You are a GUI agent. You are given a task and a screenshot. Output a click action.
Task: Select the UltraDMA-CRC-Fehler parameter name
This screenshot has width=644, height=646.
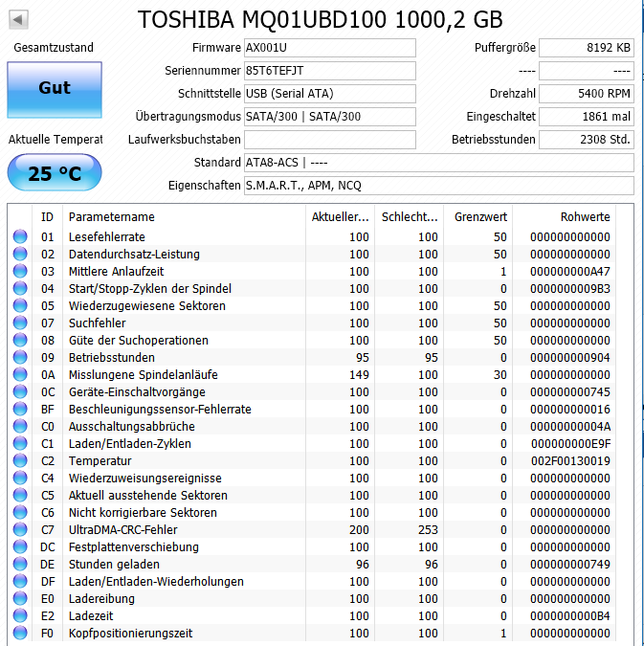122,530
